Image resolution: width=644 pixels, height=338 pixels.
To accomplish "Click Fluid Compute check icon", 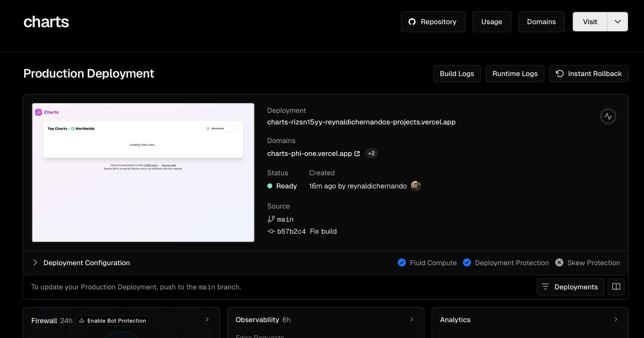I will click(402, 263).
